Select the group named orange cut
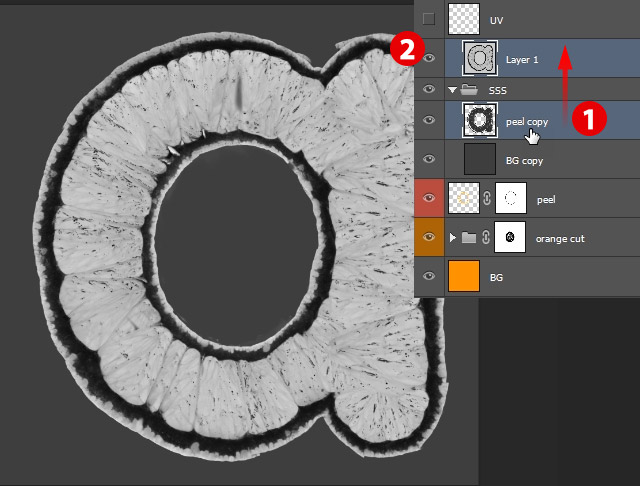The width and height of the screenshot is (640, 486). pos(560,239)
